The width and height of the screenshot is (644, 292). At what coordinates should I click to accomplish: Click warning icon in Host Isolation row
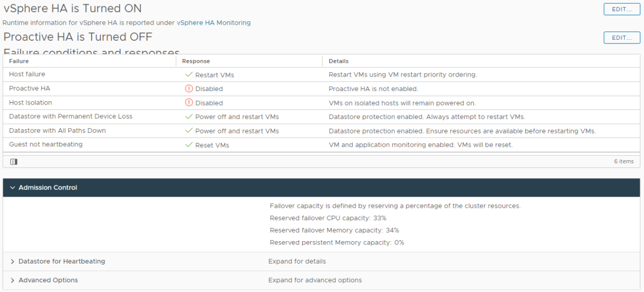(188, 102)
